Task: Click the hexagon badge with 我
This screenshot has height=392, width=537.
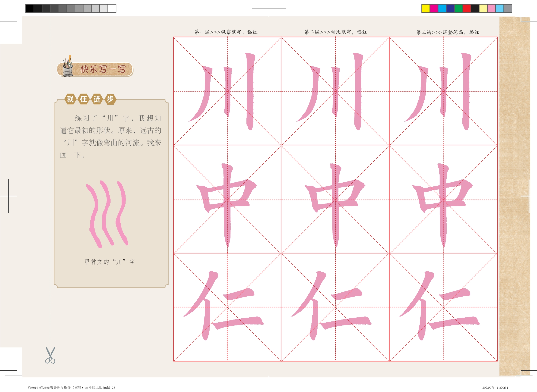Action: [70, 99]
